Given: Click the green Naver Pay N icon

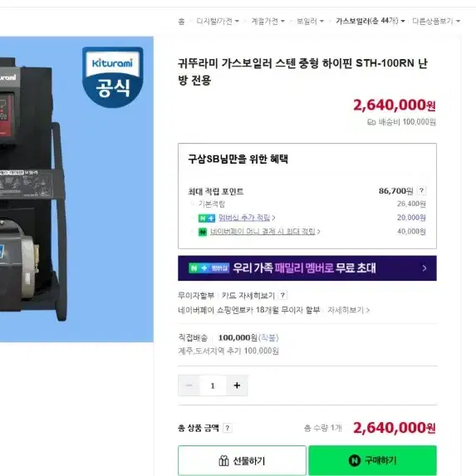Looking at the screenshot, I should pos(203,232).
